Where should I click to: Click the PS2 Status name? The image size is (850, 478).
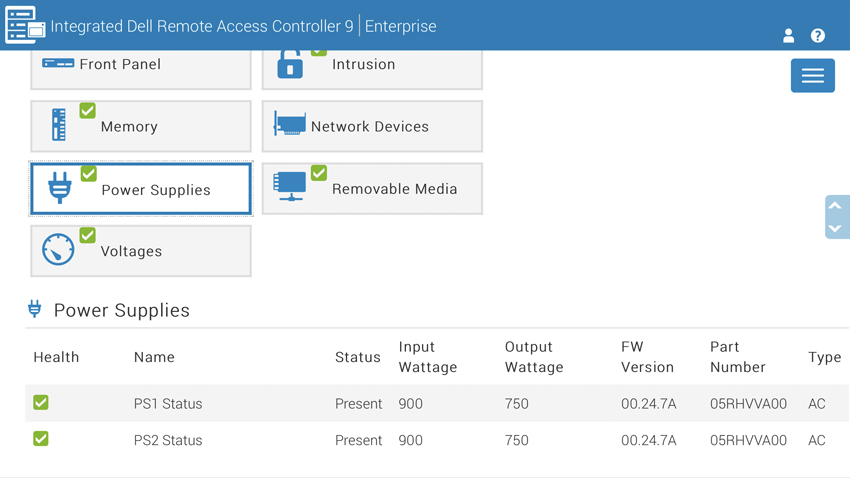click(168, 440)
